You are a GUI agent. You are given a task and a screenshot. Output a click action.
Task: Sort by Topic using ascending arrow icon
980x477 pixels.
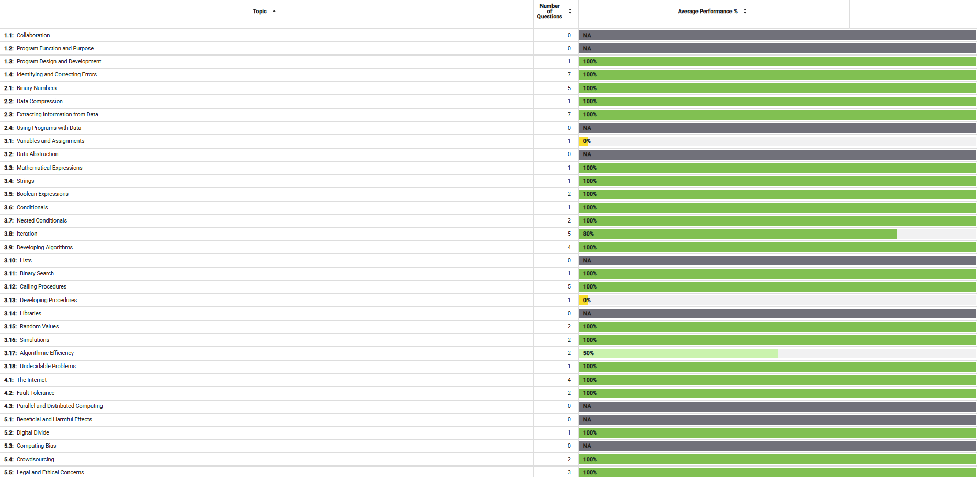[x=274, y=11]
